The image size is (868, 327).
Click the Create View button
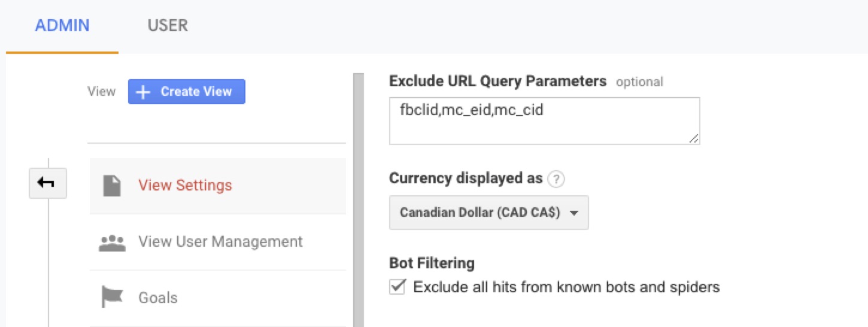point(186,92)
